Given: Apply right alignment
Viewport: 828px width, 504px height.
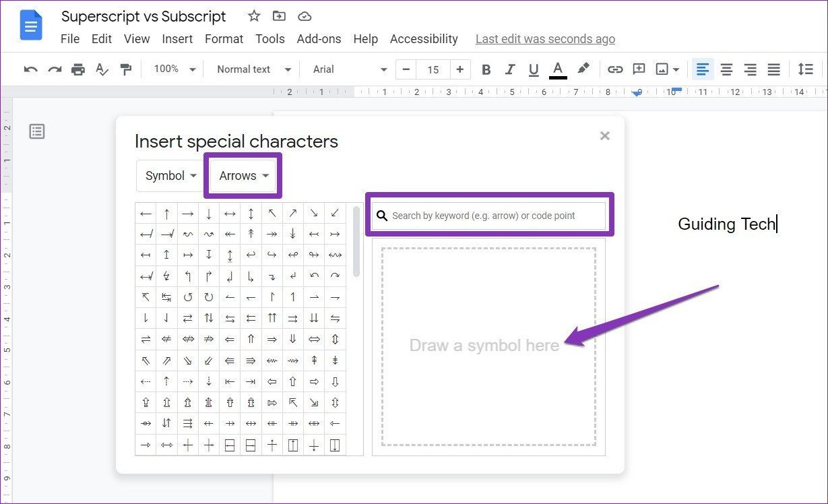Looking at the screenshot, I should click(750, 69).
